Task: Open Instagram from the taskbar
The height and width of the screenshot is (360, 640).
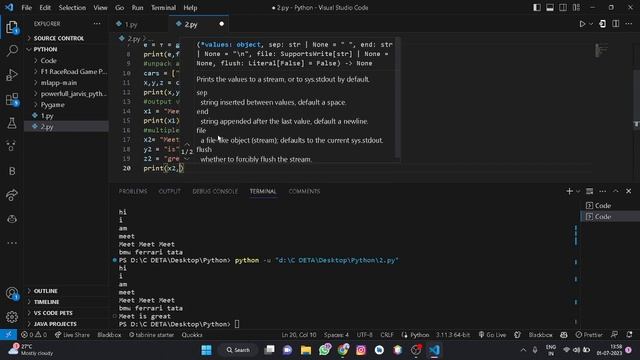Action: point(361,350)
